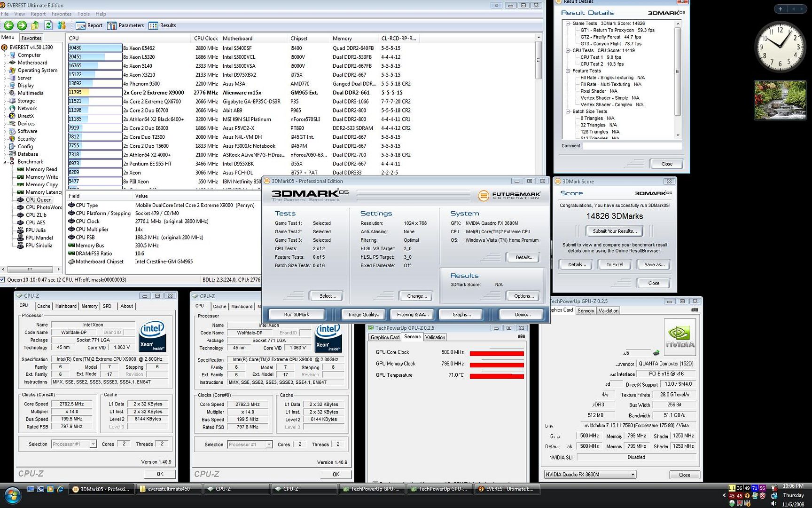Select the FPU Julia benchmark item

36,230
